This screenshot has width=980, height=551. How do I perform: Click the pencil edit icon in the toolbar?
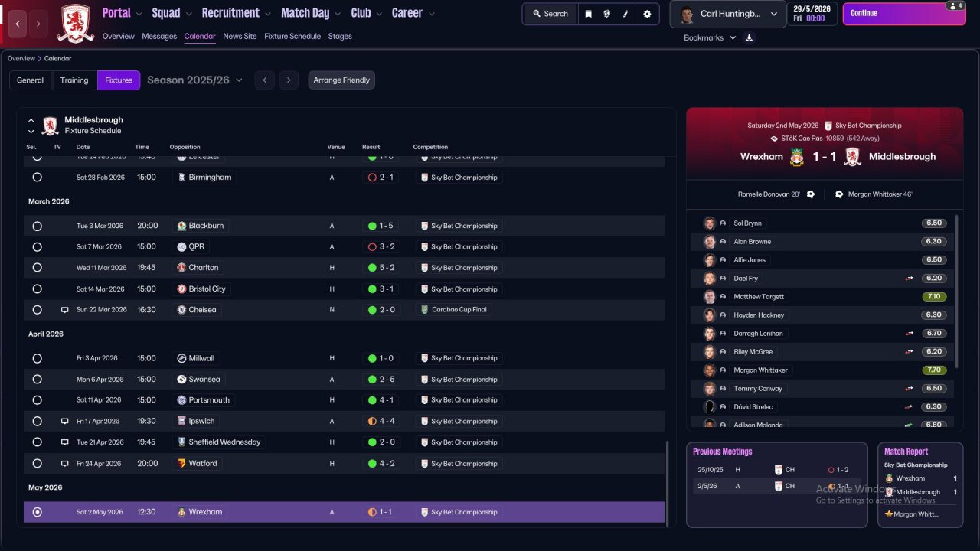coord(626,14)
